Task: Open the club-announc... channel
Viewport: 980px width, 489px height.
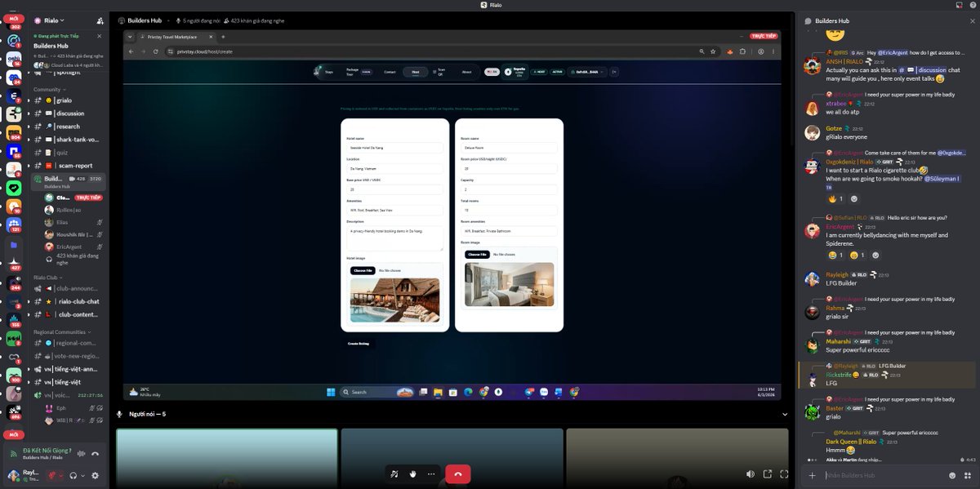Action: click(x=69, y=288)
